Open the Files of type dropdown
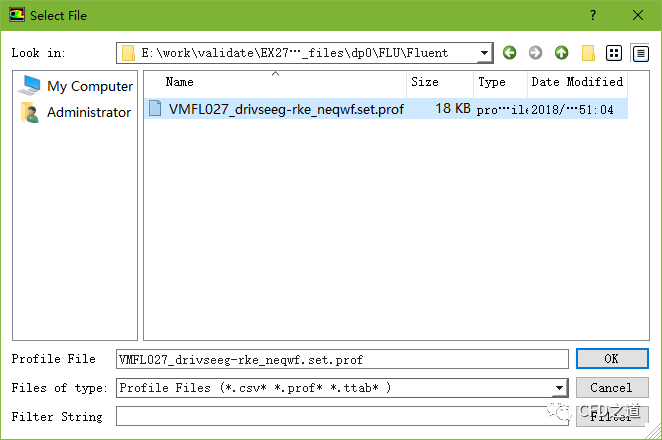This screenshot has width=662, height=440. tap(560, 388)
